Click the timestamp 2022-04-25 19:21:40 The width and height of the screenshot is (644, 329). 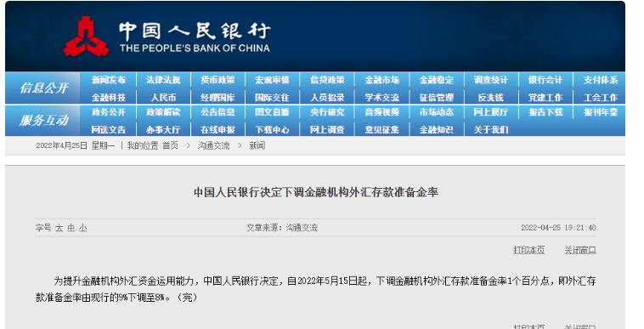[558, 228]
